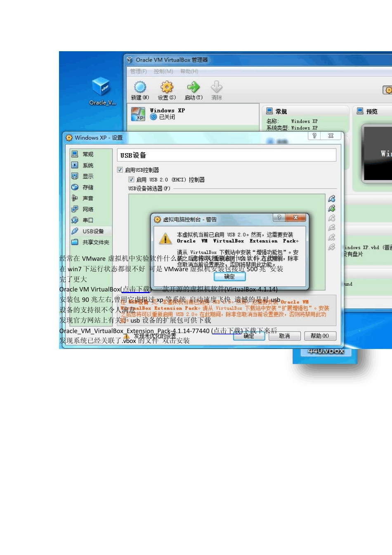Open 帮助(H) menu in VirtualBox manager
This screenshot has height=555, width=392.
click(x=189, y=71)
